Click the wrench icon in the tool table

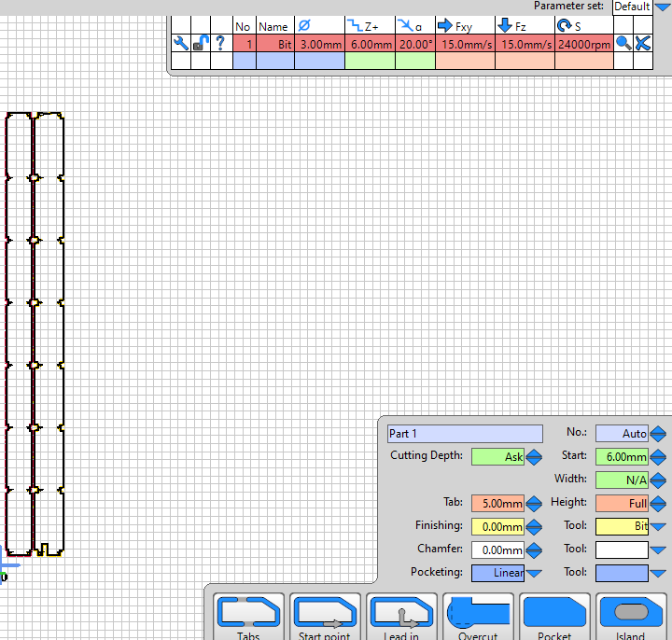(x=181, y=43)
